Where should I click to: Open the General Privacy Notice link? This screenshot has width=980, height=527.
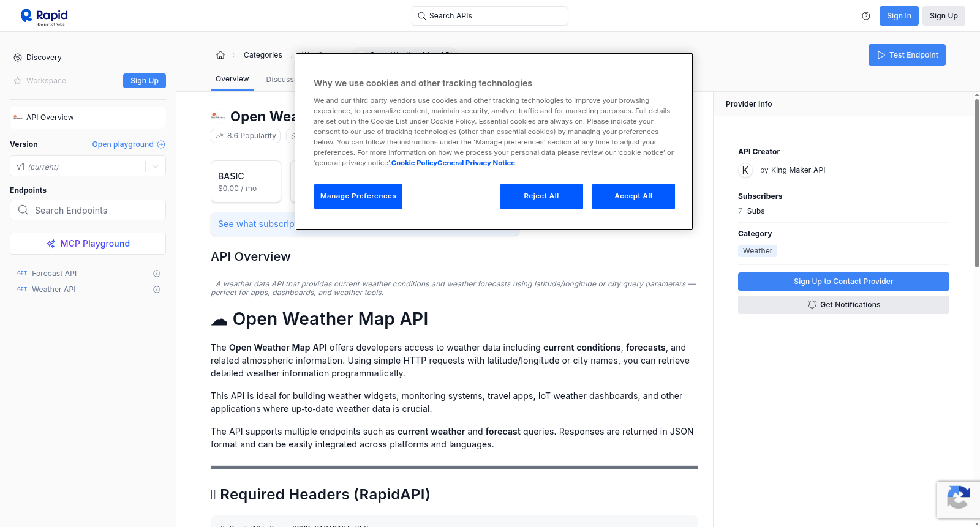(476, 163)
